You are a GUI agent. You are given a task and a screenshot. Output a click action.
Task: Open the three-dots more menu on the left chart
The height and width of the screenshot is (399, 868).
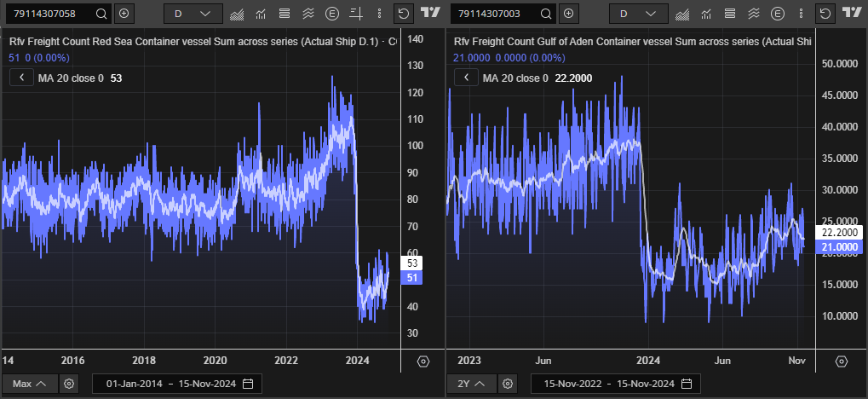[379, 14]
